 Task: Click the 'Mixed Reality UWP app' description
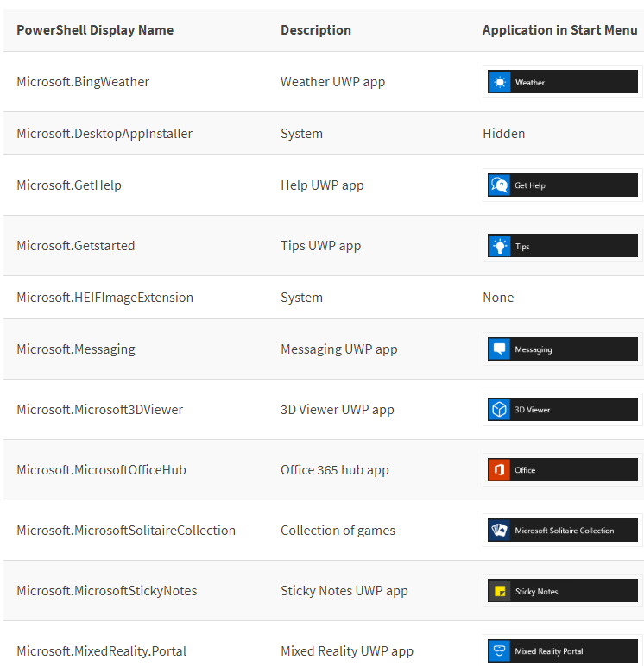(347, 650)
